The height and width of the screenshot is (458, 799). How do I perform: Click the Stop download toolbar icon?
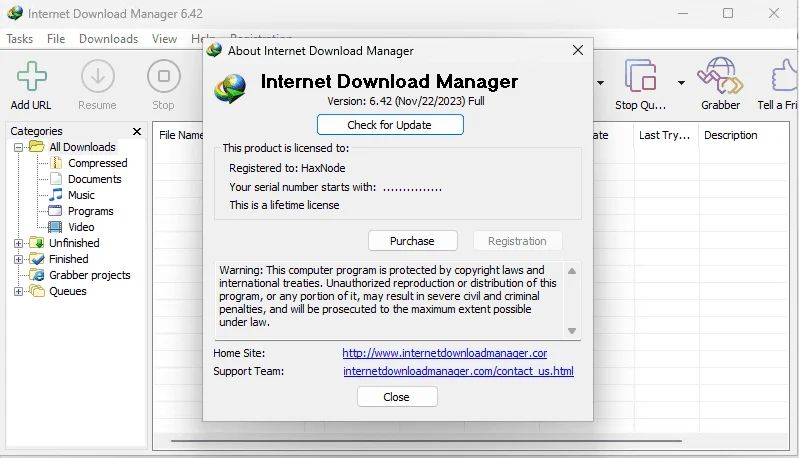(x=164, y=76)
